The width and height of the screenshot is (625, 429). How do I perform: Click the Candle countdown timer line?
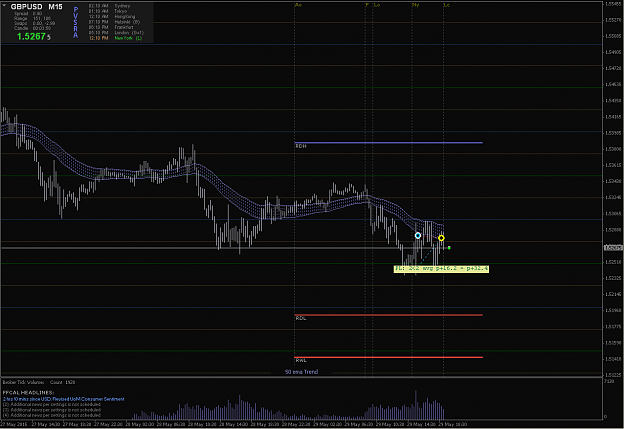click(x=32, y=28)
